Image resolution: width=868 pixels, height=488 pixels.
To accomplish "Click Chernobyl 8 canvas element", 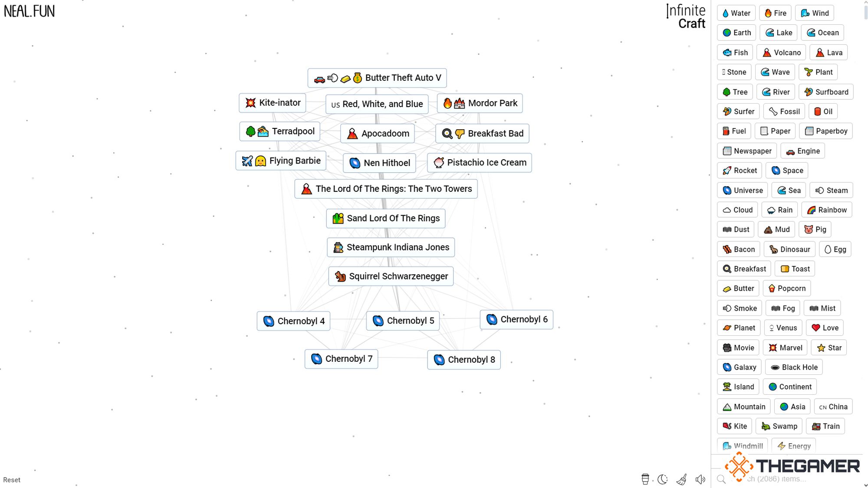I will (464, 360).
